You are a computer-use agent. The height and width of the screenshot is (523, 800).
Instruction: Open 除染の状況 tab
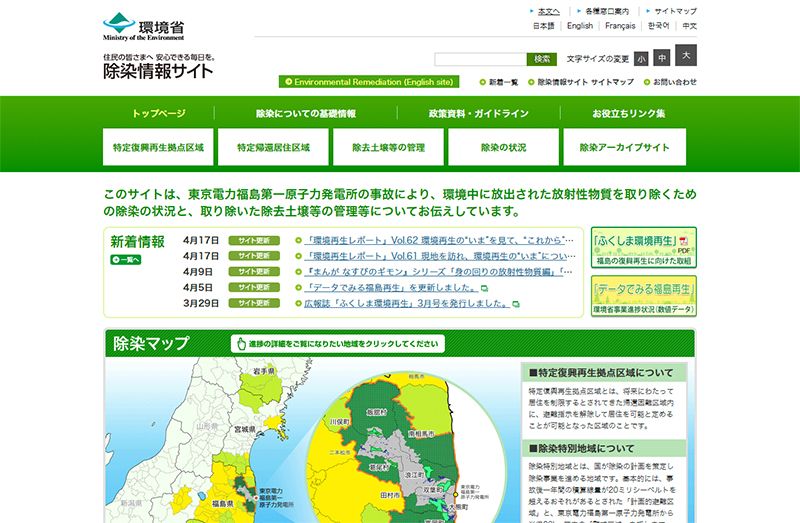click(x=504, y=147)
